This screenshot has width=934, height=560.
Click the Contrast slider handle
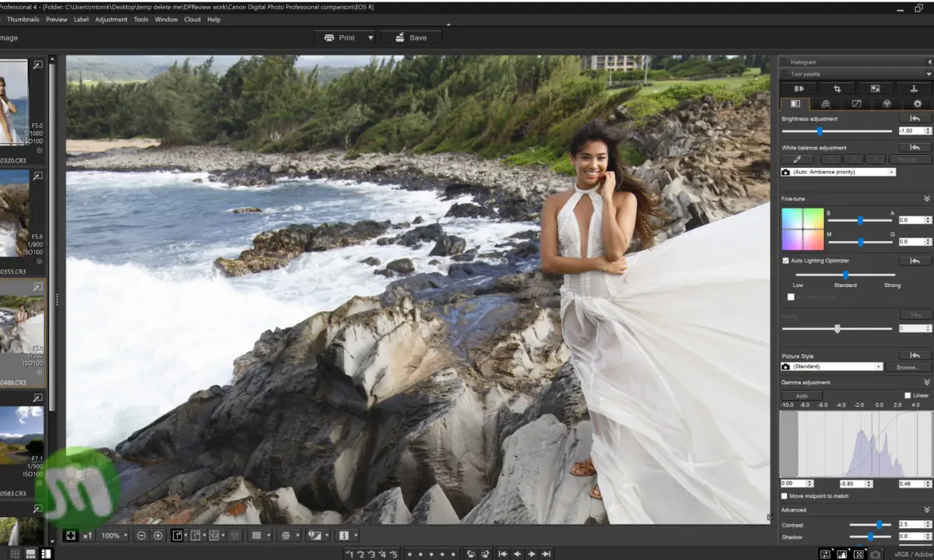pyautogui.click(x=879, y=525)
